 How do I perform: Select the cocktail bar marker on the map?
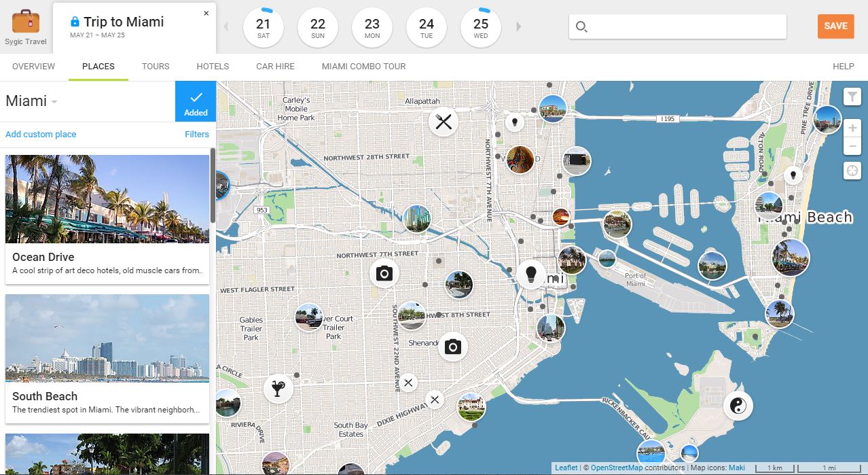pyautogui.click(x=278, y=388)
